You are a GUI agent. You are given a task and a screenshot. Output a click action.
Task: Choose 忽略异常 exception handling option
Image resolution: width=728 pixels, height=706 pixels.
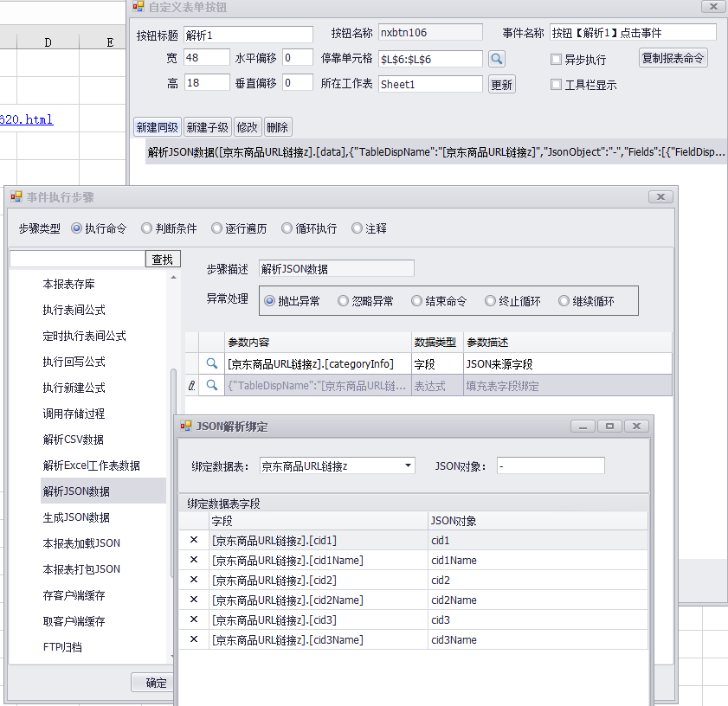point(344,301)
